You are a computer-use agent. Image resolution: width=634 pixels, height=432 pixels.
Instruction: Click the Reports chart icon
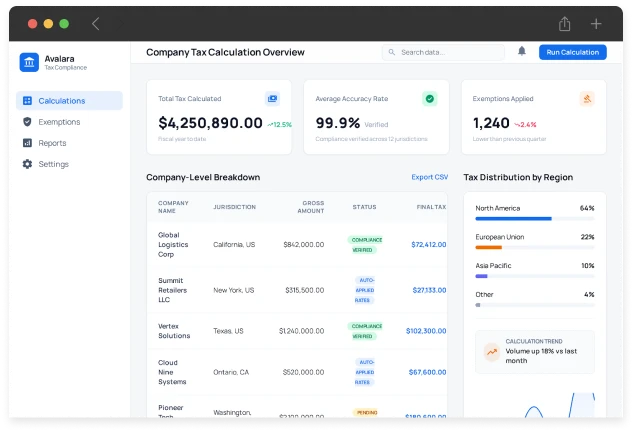coord(27,143)
